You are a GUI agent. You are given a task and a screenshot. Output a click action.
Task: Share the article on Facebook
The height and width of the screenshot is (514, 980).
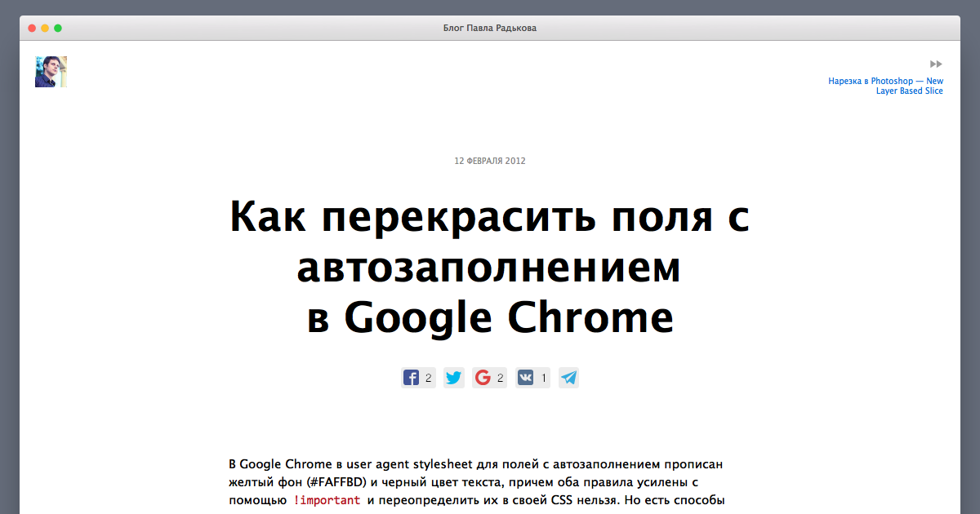411,378
